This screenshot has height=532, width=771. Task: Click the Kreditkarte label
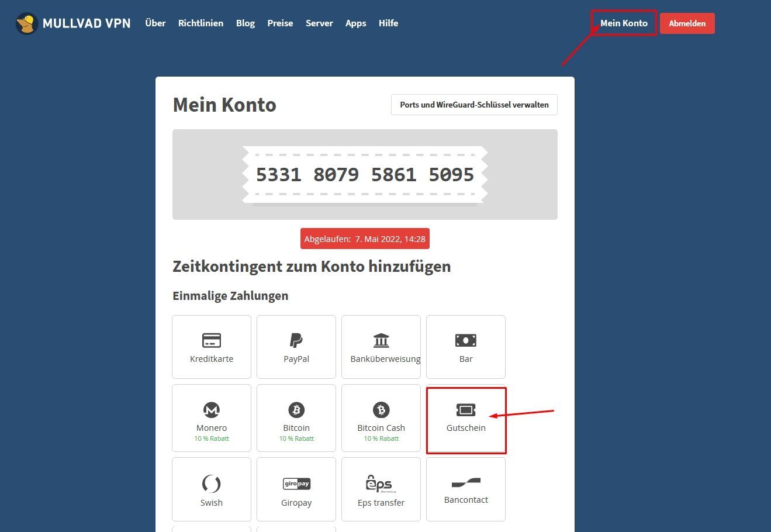[x=212, y=359]
